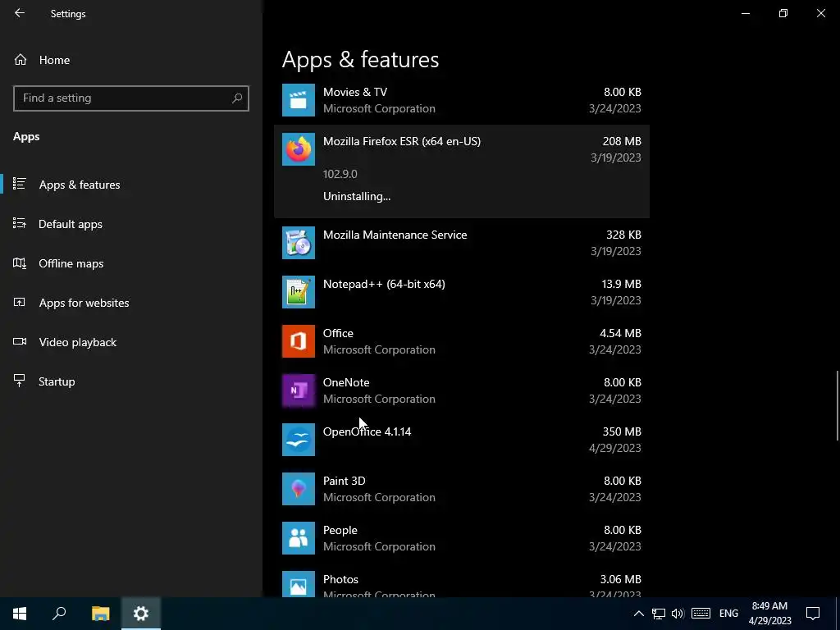The height and width of the screenshot is (630, 840).
Task: Open taskbar search magnifier
Action: (59, 614)
